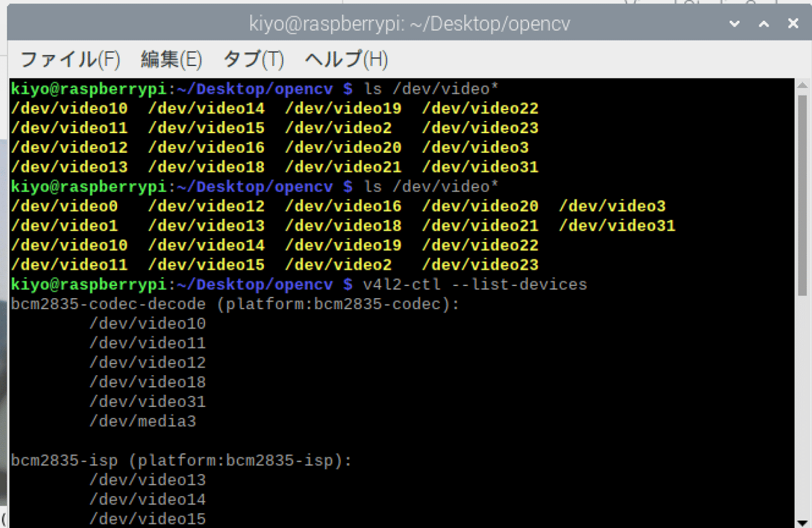Click /dev/video13 in the first ls output

[69, 167]
